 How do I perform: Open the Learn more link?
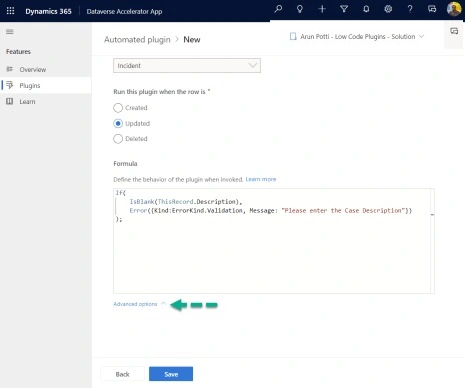point(261,179)
